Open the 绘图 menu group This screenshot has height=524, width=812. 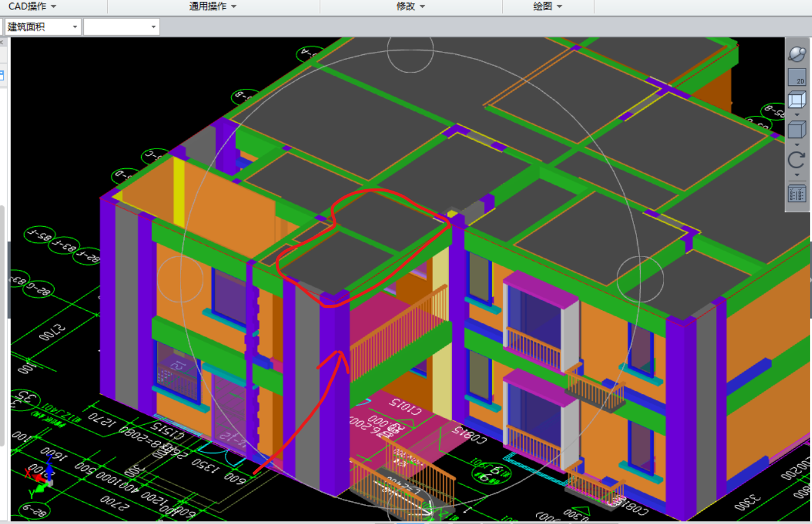tap(548, 6)
